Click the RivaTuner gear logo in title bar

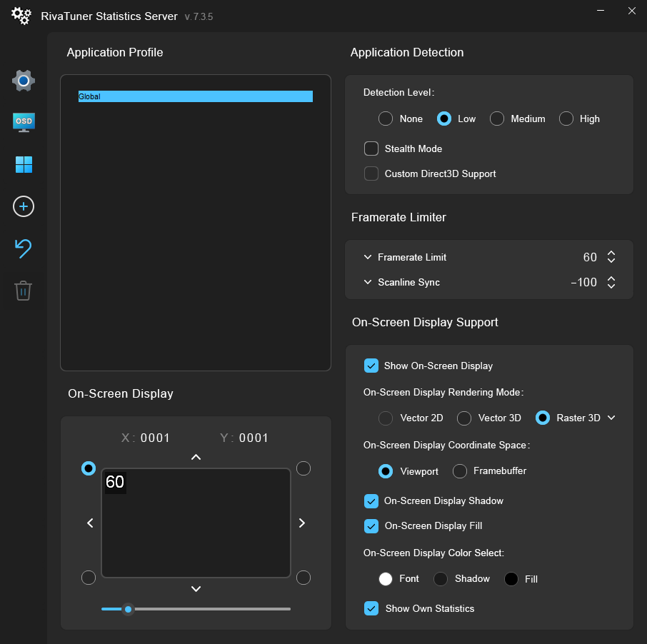21,16
